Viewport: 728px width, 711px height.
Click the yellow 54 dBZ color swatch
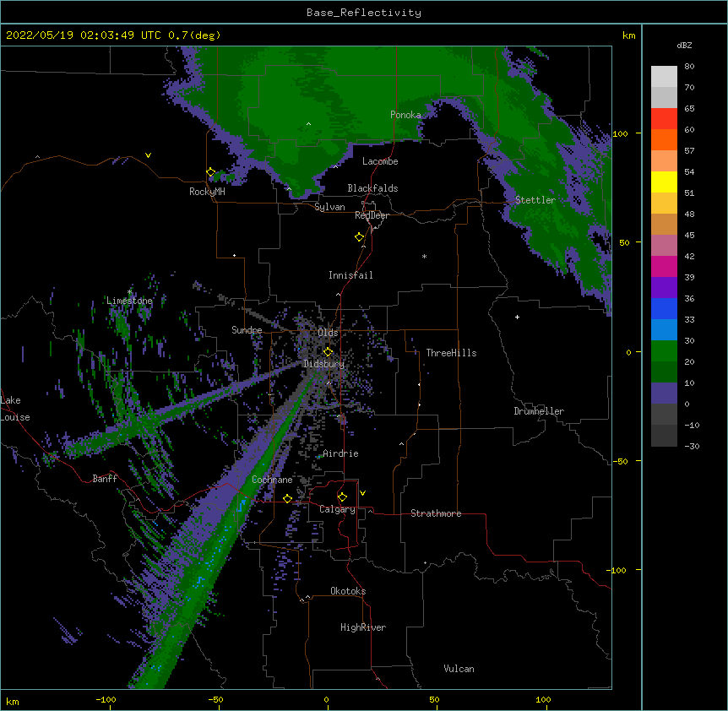pos(664,182)
